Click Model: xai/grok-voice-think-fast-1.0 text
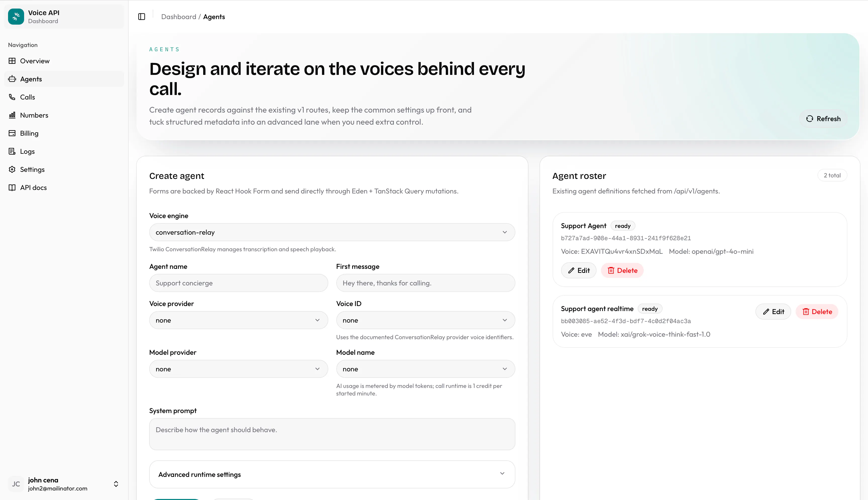Image resolution: width=868 pixels, height=500 pixels. pos(654,334)
